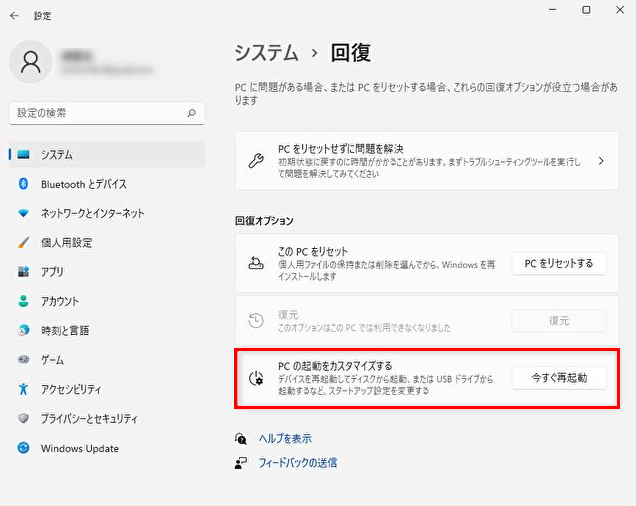The image size is (636, 506).
Task: Click the アカウント person icon
Action: pyautogui.click(x=24, y=301)
